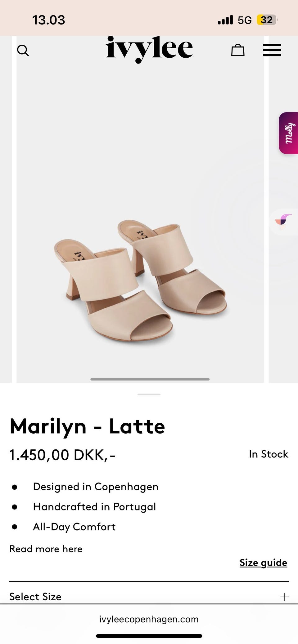Open the search magnifier icon
This screenshot has height=644, width=298.
[23, 50]
